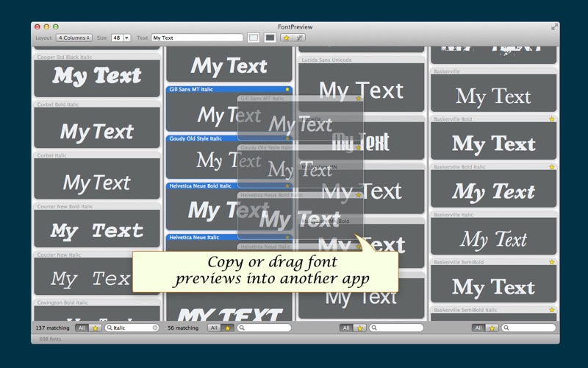Select All filter beside 56 matching
This screenshot has width=588, height=368.
214,328
